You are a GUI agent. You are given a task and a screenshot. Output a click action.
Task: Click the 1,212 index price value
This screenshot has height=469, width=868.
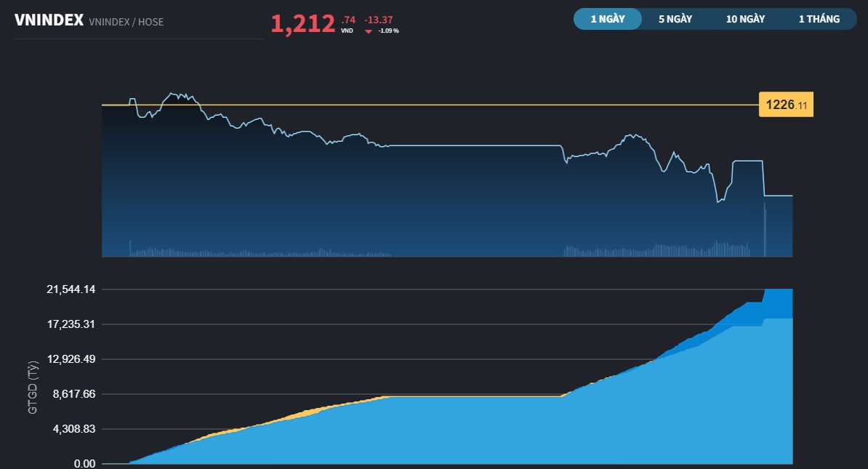(x=303, y=24)
